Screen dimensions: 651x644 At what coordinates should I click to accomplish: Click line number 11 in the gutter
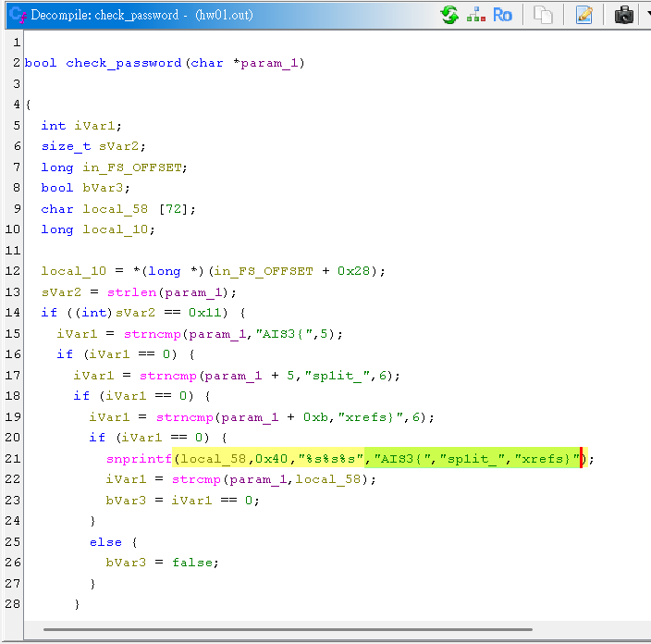(x=12, y=251)
